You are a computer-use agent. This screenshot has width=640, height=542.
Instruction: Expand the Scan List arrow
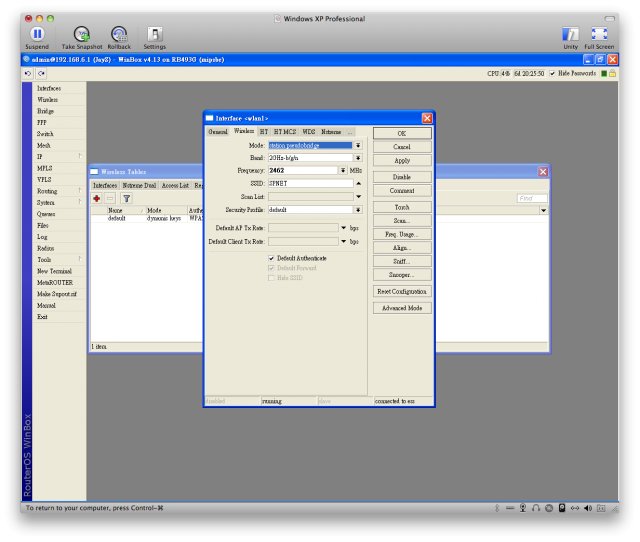coord(358,197)
